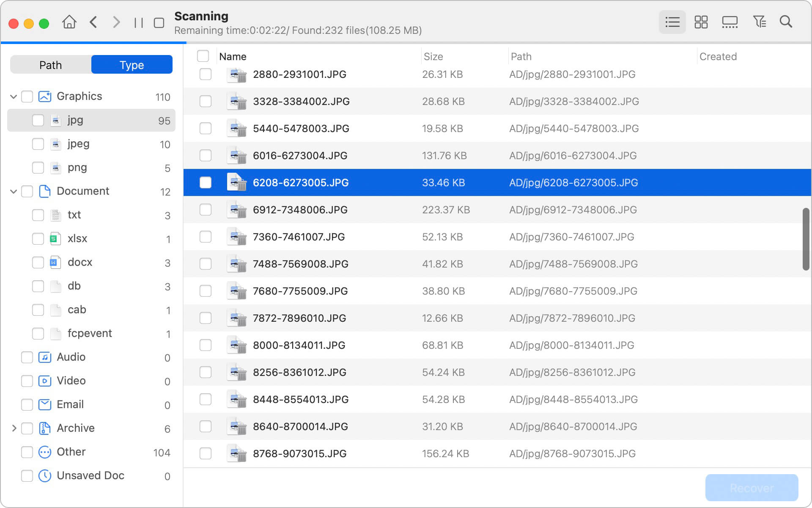Image resolution: width=812 pixels, height=508 pixels.
Task: Check the Document category checkbox
Action: point(27,191)
